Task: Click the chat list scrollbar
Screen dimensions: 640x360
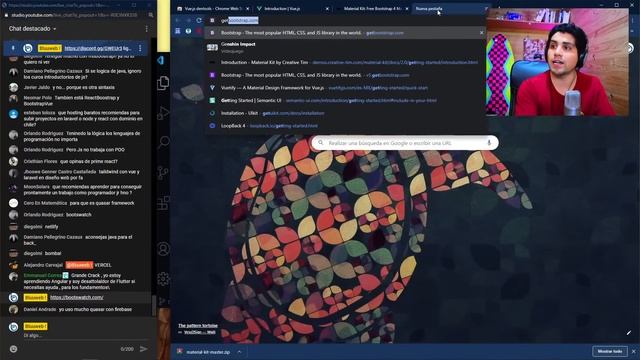Action: [154, 305]
